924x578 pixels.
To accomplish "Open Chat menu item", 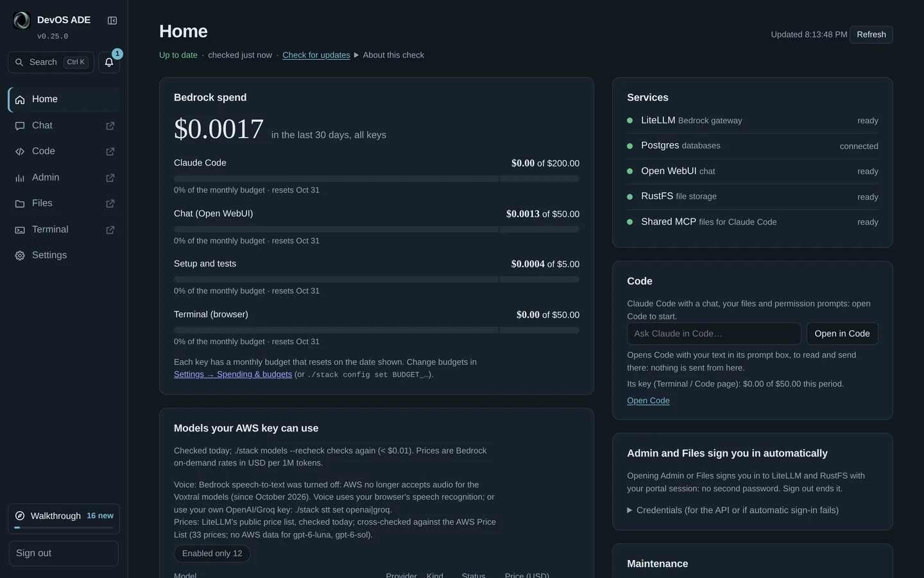I will click(64, 126).
